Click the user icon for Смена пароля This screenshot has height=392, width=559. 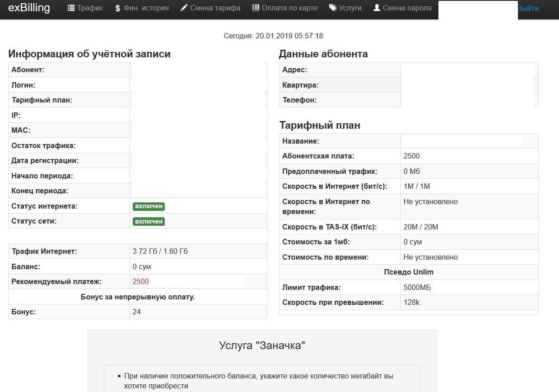pyautogui.click(x=377, y=8)
